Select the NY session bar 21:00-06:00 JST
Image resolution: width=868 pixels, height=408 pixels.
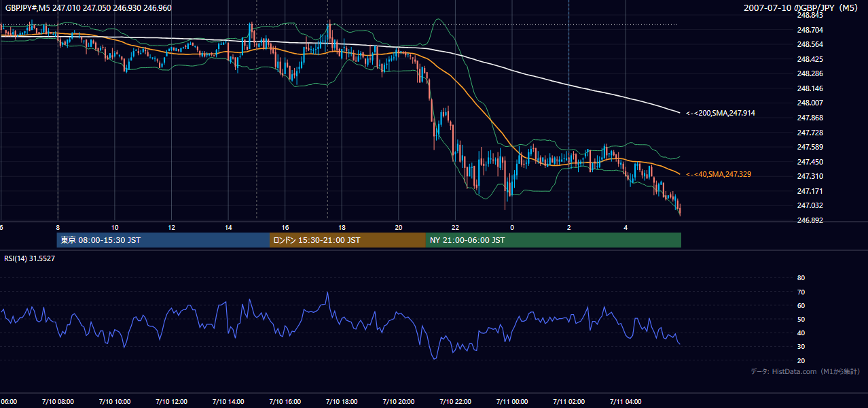click(x=554, y=240)
